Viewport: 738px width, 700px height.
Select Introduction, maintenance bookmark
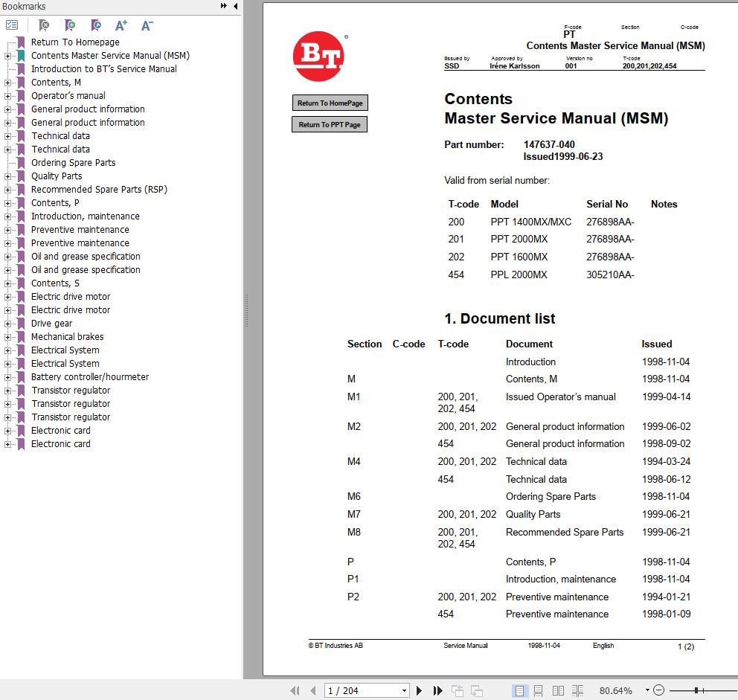86,216
